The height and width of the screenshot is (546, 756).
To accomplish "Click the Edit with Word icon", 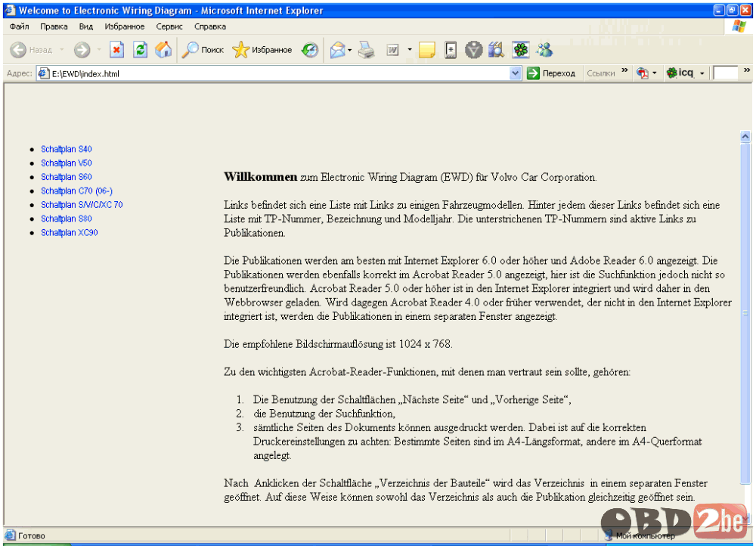I will pos(393,50).
